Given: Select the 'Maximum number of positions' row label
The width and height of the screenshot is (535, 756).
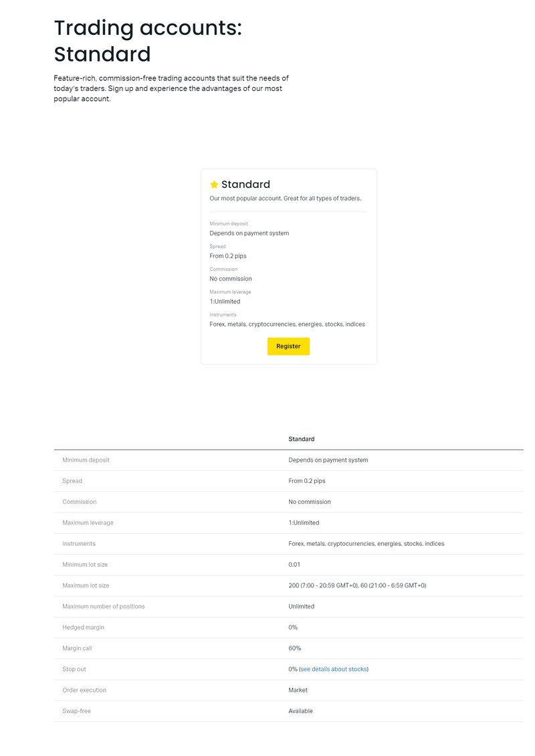Looking at the screenshot, I should [103, 606].
